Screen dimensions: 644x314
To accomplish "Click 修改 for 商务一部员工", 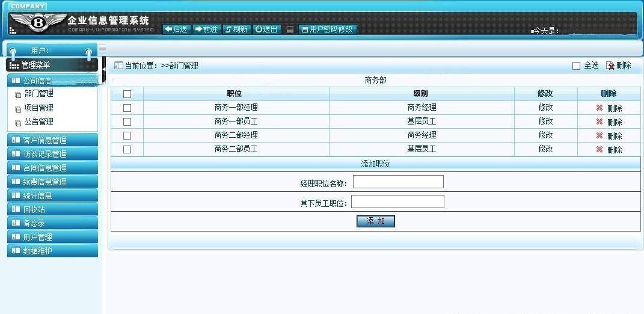I will 545,122.
